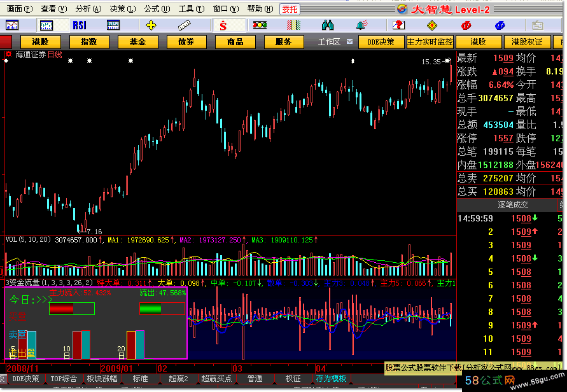Click the 委托 trade button
The width and height of the screenshot is (567, 392).
[x=290, y=9]
